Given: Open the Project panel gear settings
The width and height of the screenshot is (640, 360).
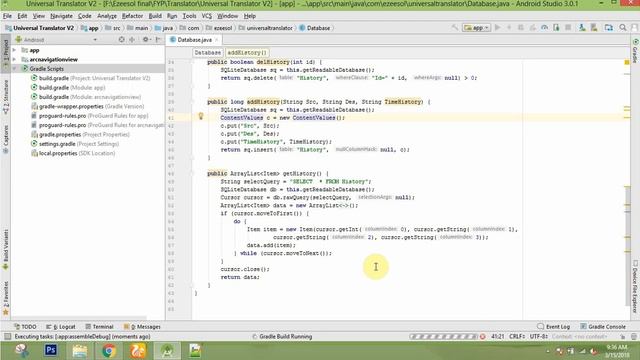Looking at the screenshot, I should point(146,40).
